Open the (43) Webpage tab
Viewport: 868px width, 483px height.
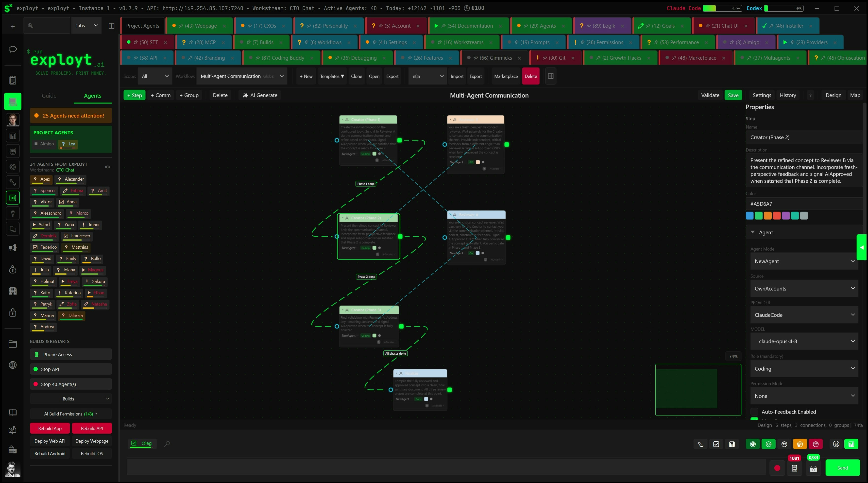coord(200,26)
